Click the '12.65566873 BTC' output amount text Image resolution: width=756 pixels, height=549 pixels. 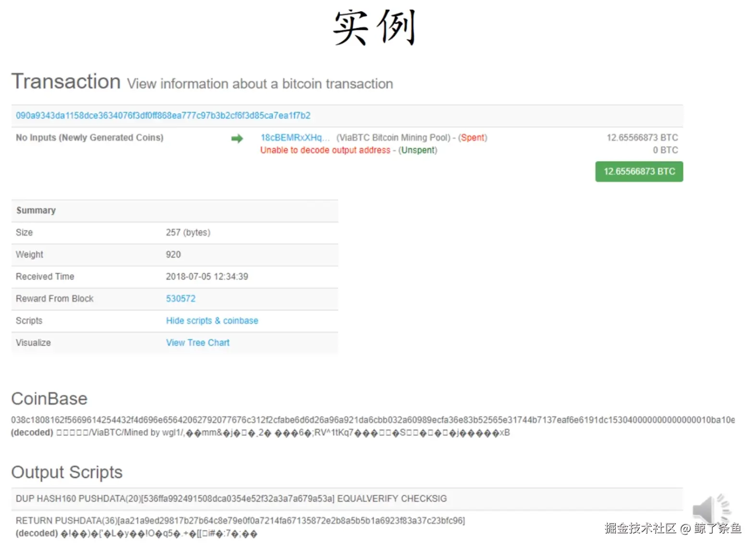tap(642, 138)
